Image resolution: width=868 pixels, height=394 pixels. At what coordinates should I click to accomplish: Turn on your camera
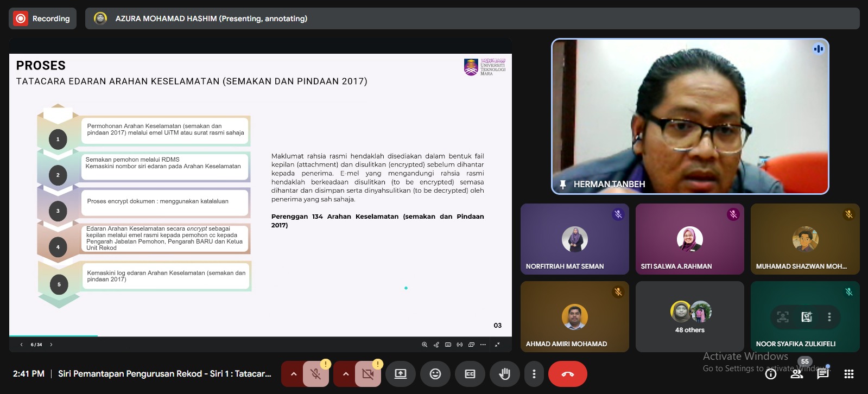[x=368, y=374]
